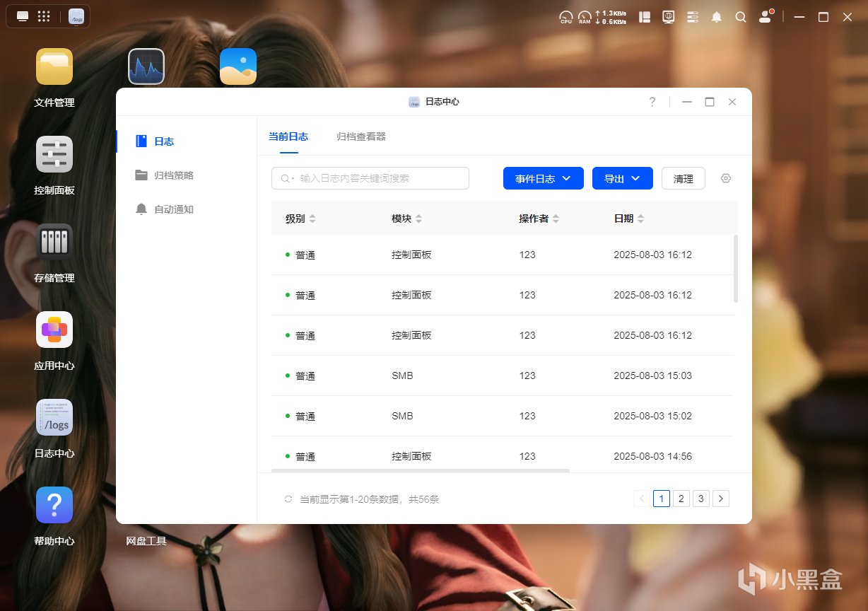This screenshot has height=611, width=868.
Task: Click the network speed indicator
Action: 611,17
